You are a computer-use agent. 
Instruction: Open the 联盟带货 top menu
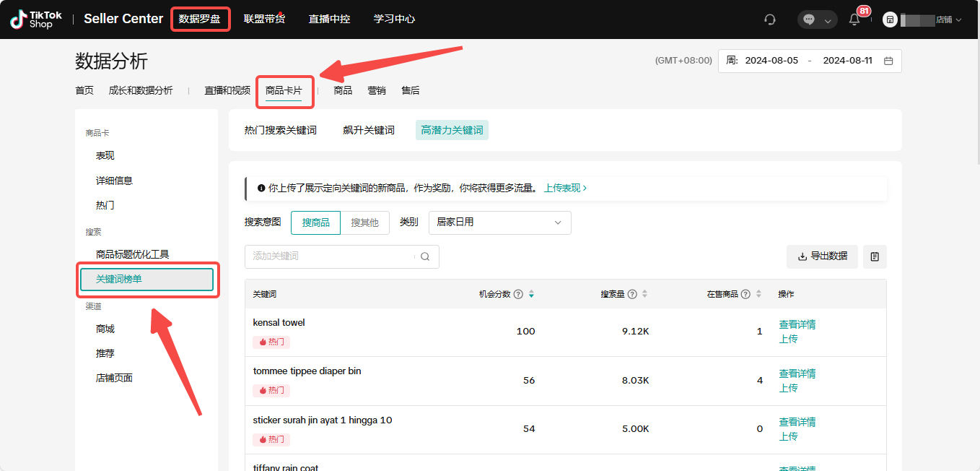[264, 19]
